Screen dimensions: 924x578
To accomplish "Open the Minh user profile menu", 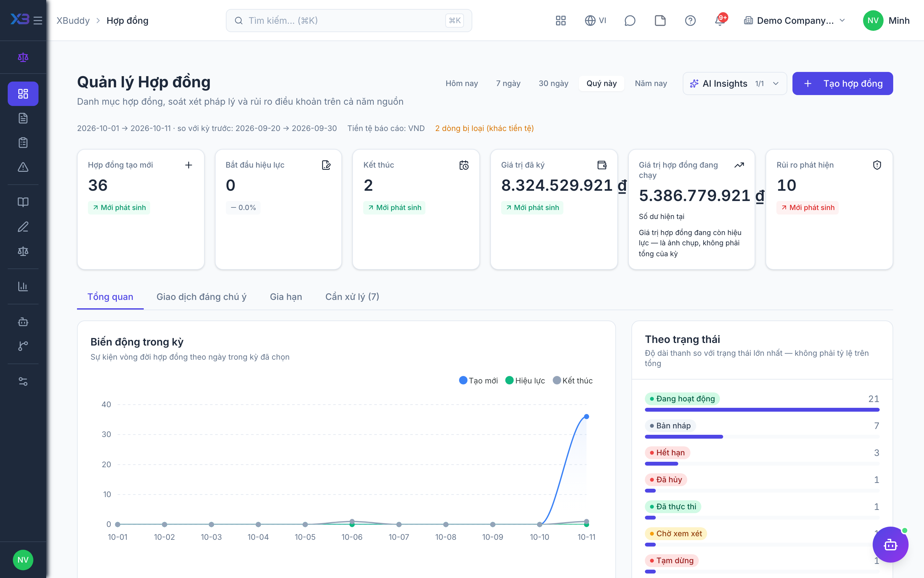I will (886, 20).
